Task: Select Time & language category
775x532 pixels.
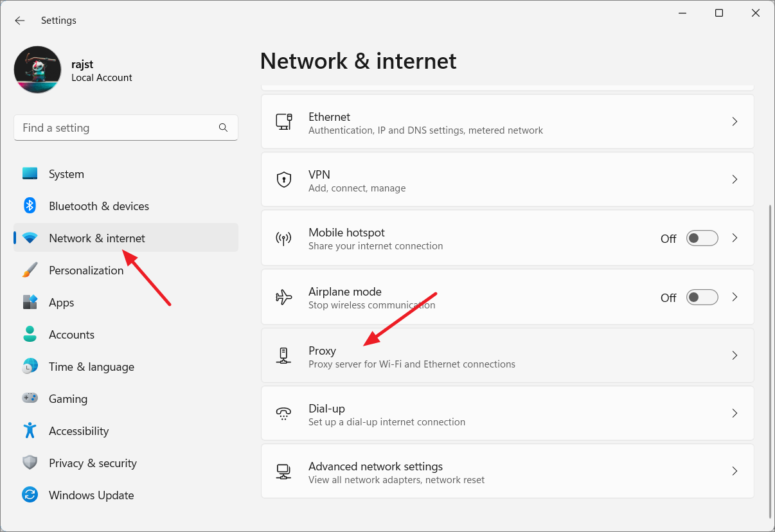Action: tap(126, 367)
